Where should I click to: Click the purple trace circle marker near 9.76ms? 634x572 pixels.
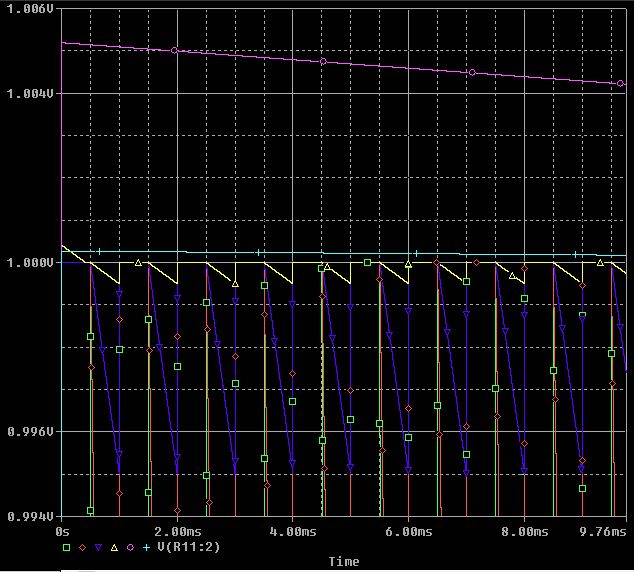[x=621, y=83]
